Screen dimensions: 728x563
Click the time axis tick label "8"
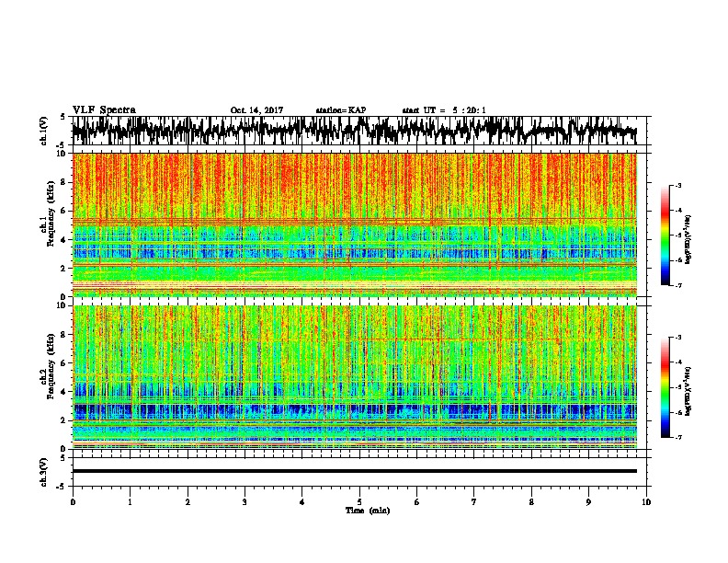(x=531, y=501)
